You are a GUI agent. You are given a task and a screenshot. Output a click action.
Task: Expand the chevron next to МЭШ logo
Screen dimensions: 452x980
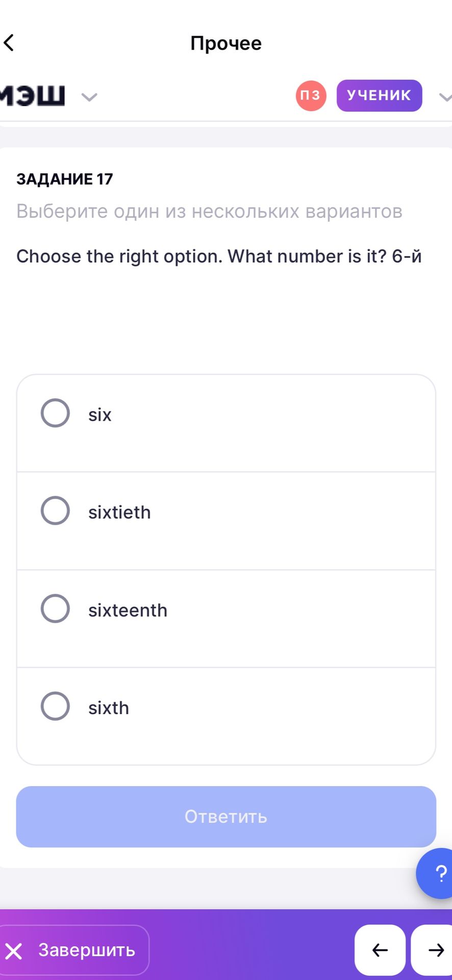pos(89,96)
